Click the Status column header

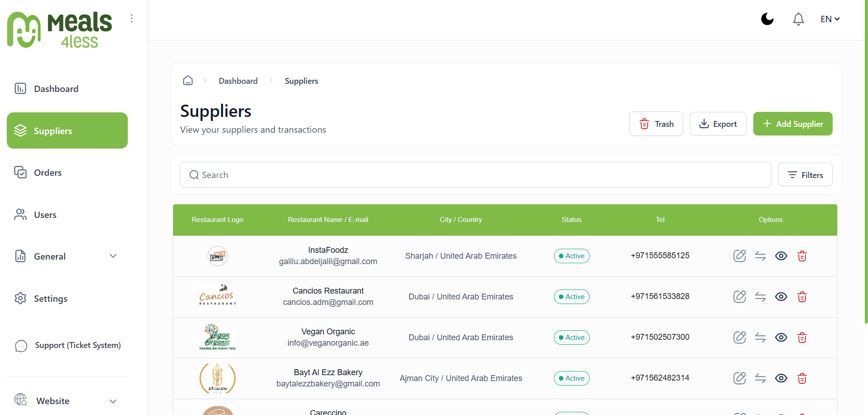point(572,220)
